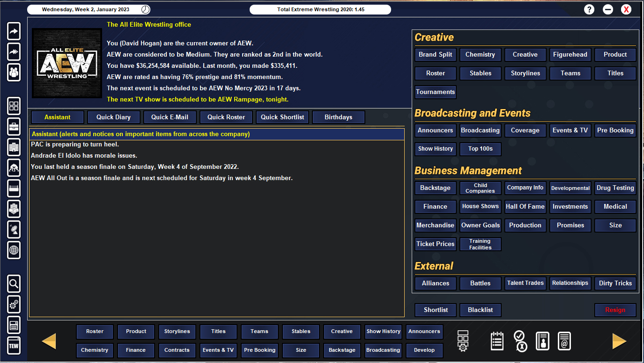This screenshot has height=363, width=644.
Task: Open the notepad icon in the bottom bar
Action: coord(497,341)
